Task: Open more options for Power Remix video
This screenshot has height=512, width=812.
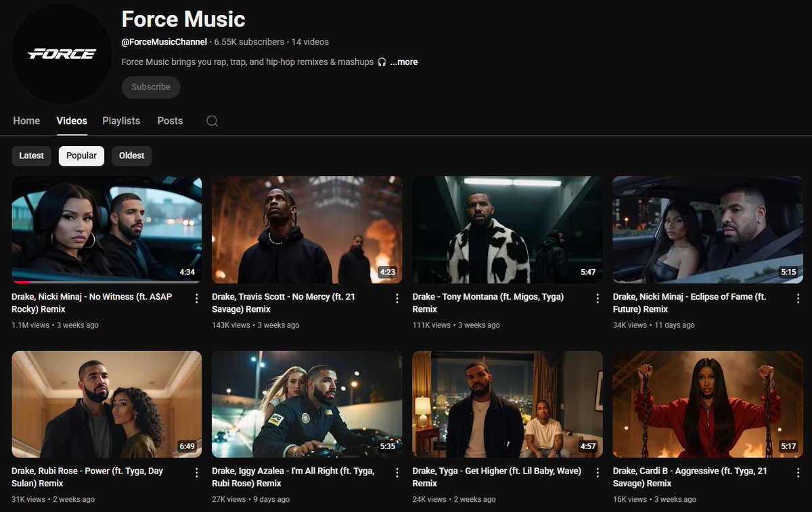Action: pos(197,473)
